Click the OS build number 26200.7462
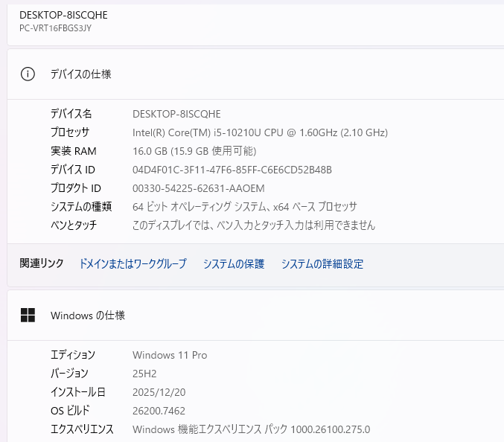This screenshot has width=504, height=442. click(159, 411)
